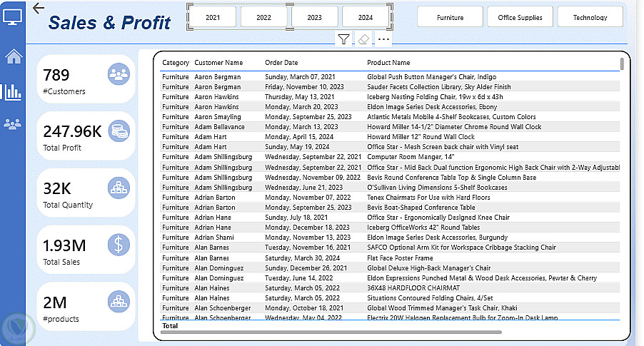
Task: Click the Sales & Profit title
Action: pos(109,23)
